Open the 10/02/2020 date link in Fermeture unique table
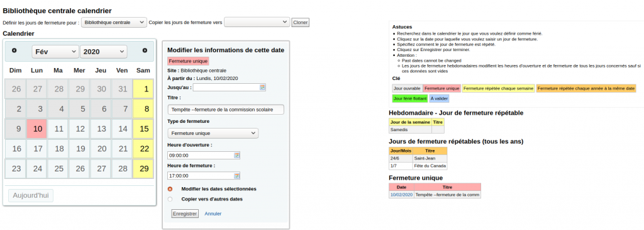This screenshot has height=230, width=644. (401, 195)
